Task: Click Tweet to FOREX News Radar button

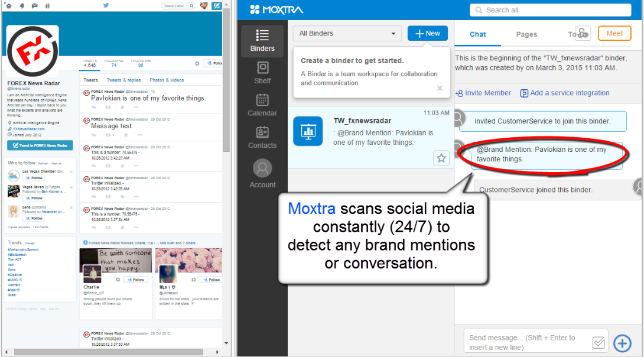Action: point(40,145)
